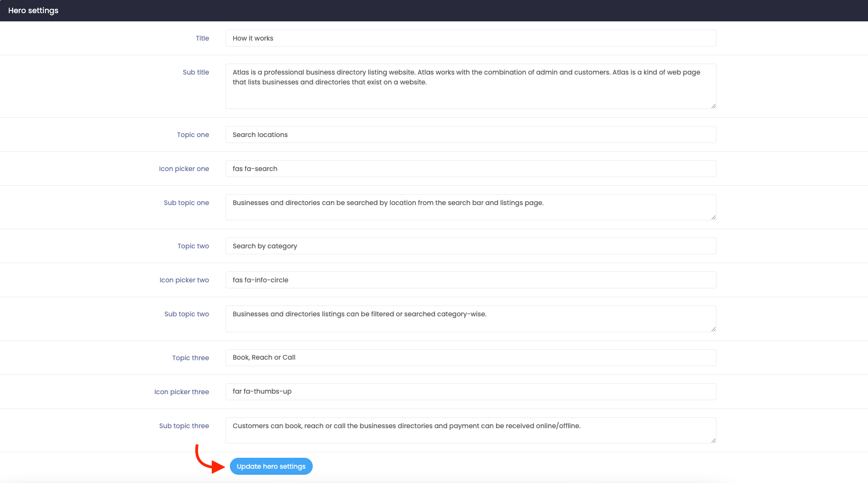868x483 pixels.
Task: Click the 'Topic three' label
Action: 190,358
